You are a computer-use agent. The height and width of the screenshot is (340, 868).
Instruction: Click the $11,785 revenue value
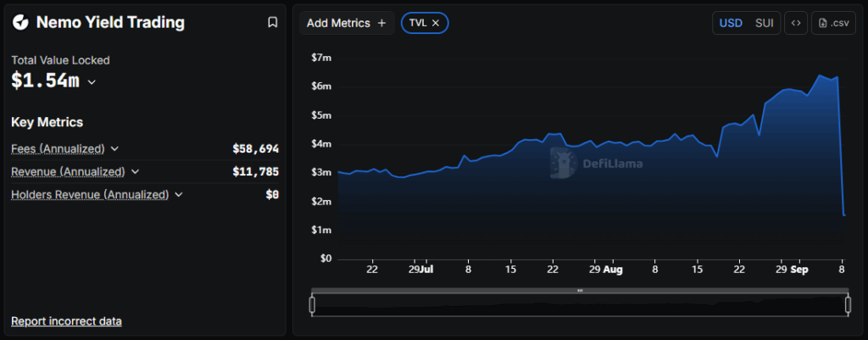pos(256,171)
